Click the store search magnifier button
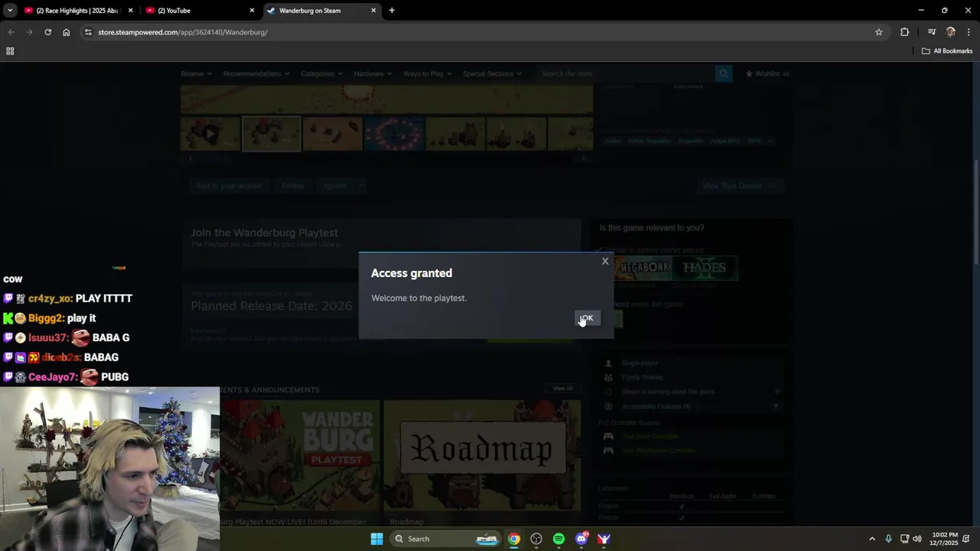The height and width of the screenshot is (551, 980). click(724, 73)
